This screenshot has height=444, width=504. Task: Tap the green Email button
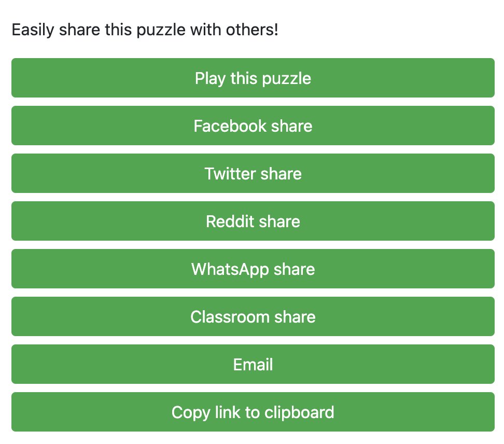pyautogui.click(x=253, y=365)
